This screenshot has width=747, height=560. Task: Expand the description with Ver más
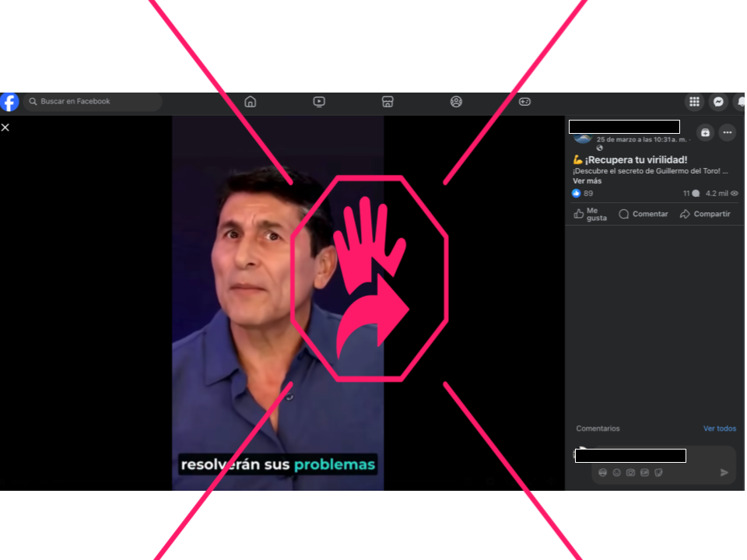coord(587,181)
